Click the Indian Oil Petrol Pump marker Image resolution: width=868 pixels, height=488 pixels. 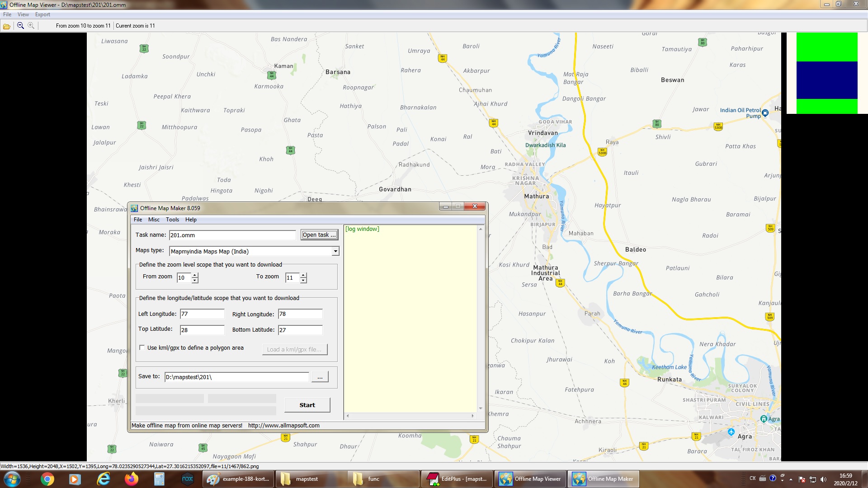click(765, 113)
